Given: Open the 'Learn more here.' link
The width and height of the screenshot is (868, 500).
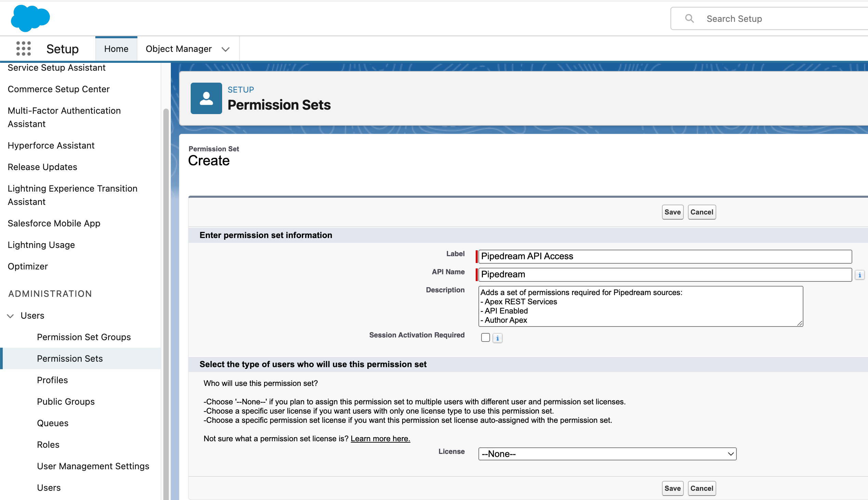Looking at the screenshot, I should click(380, 439).
